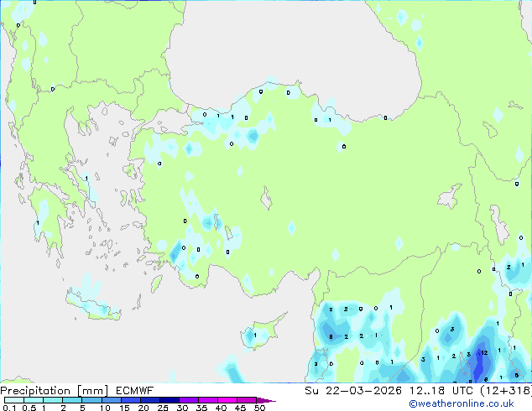The height and width of the screenshot is (411, 532).
Task: Click the over-50 mm legend arrow tip
Action: [x=266, y=400]
